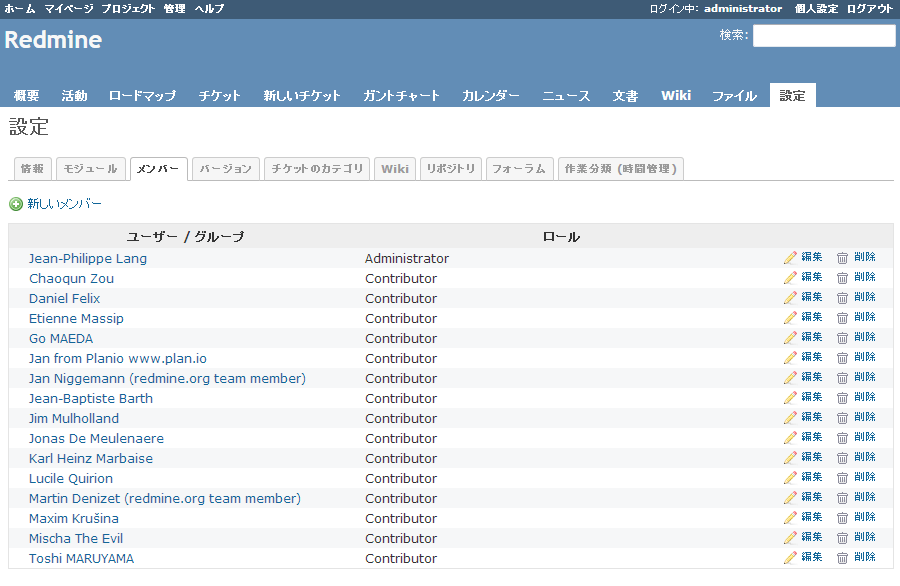Click pencil edit icon for Daniel Felix
This screenshot has height=586, width=900.
(790, 297)
